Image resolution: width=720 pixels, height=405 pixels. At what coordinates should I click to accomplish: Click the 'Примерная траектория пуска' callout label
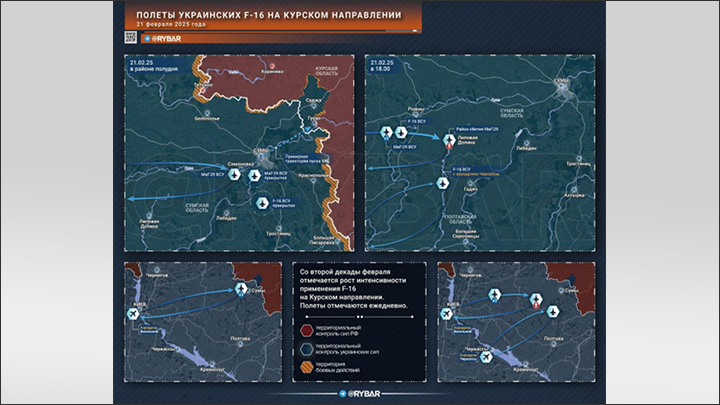click(x=307, y=159)
